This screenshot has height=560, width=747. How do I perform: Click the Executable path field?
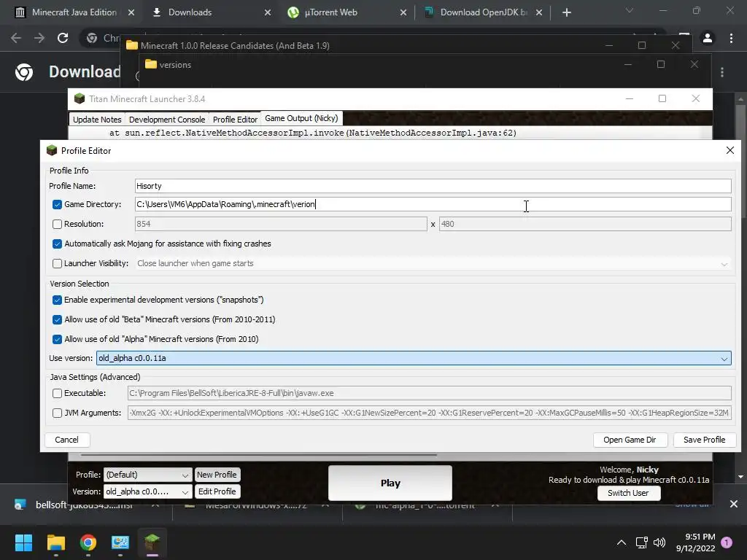(429, 393)
